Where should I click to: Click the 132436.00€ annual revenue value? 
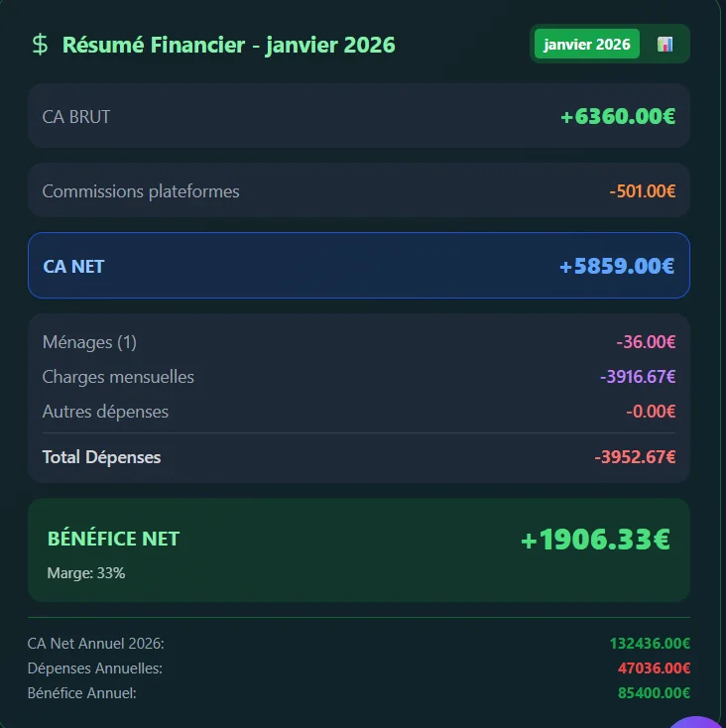click(650, 644)
